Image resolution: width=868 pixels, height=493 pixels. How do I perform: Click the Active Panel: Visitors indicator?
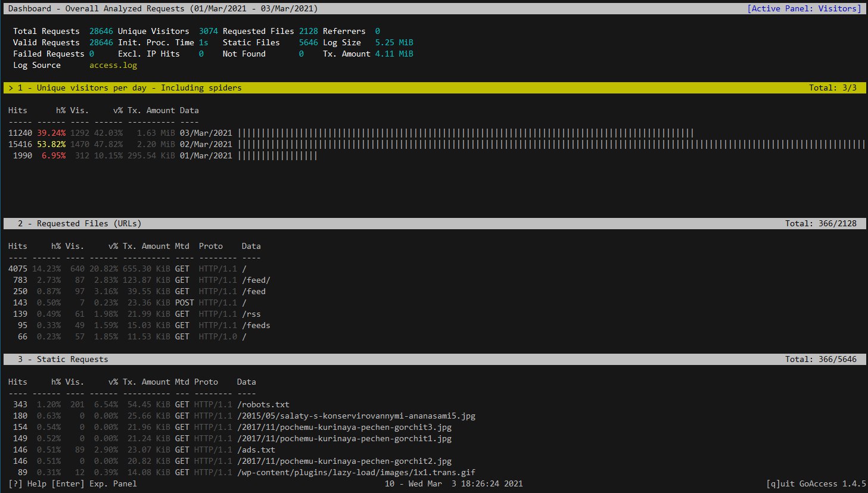pos(804,8)
